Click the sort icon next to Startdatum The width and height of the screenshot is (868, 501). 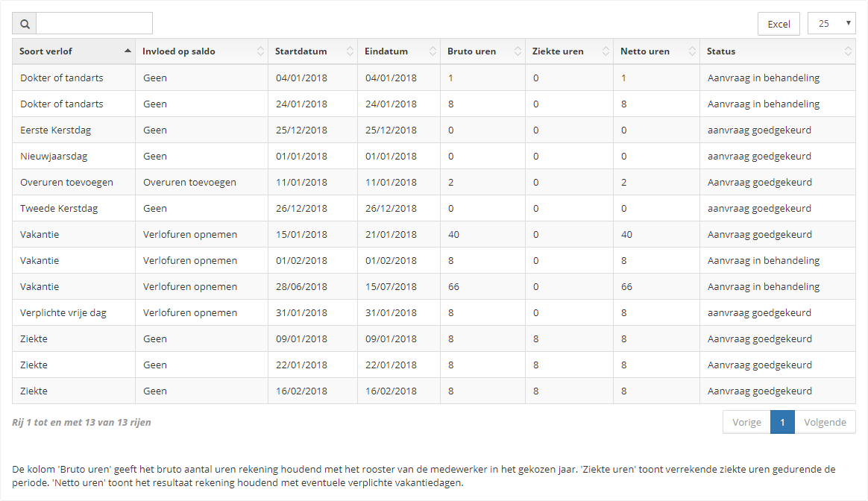(x=350, y=51)
